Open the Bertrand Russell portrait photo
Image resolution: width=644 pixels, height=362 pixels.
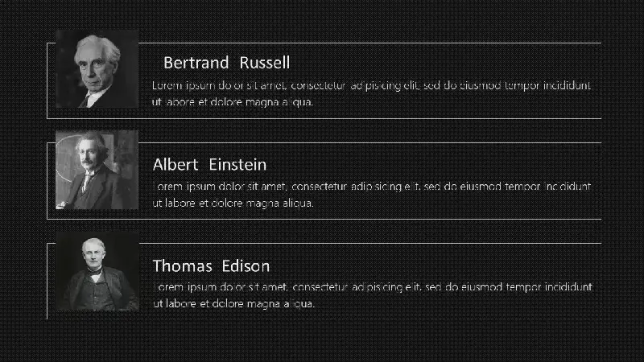pyautogui.click(x=97, y=68)
